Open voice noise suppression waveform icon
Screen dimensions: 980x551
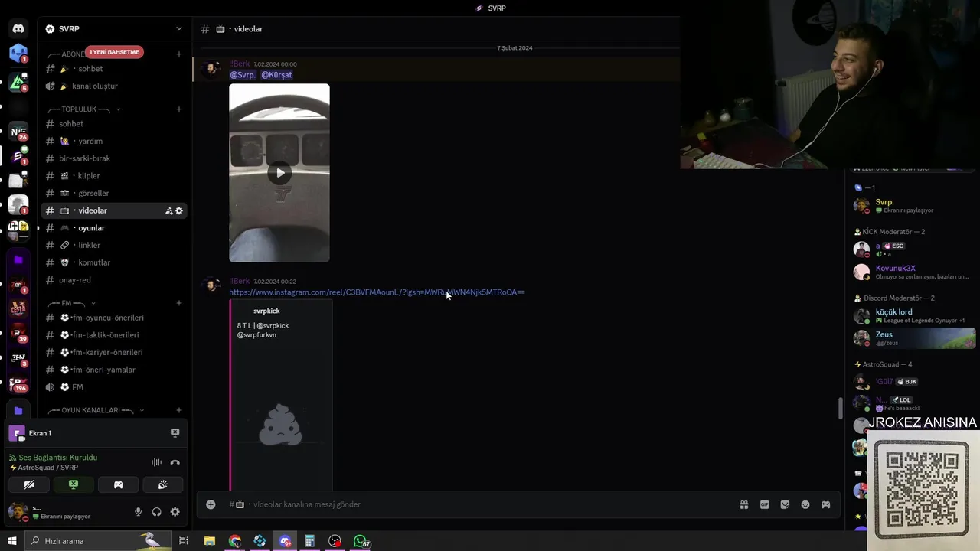click(156, 462)
